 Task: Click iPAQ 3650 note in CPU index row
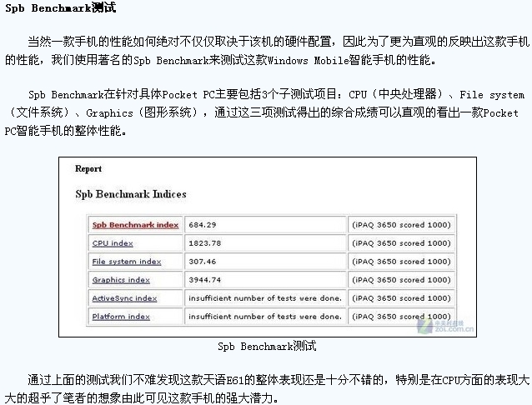[401, 243]
